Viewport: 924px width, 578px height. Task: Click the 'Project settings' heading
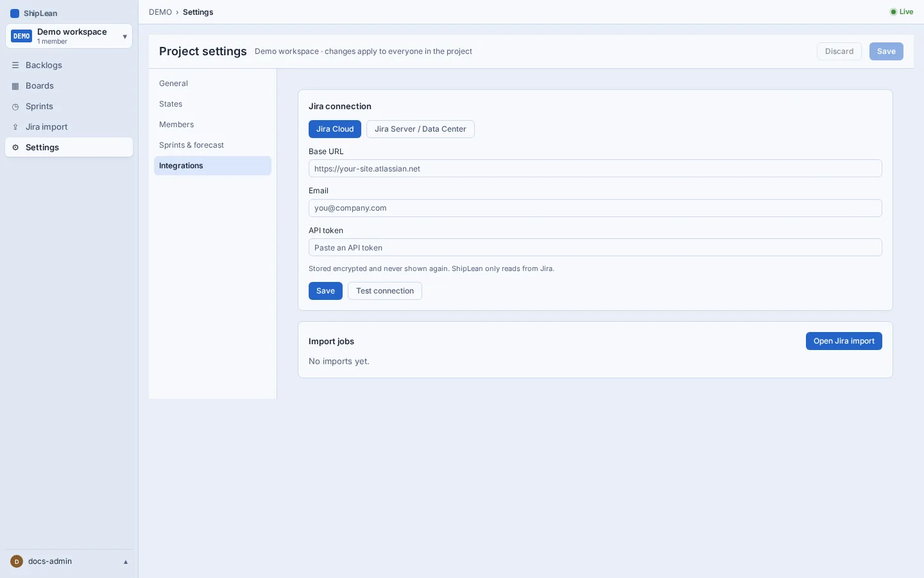pos(203,51)
